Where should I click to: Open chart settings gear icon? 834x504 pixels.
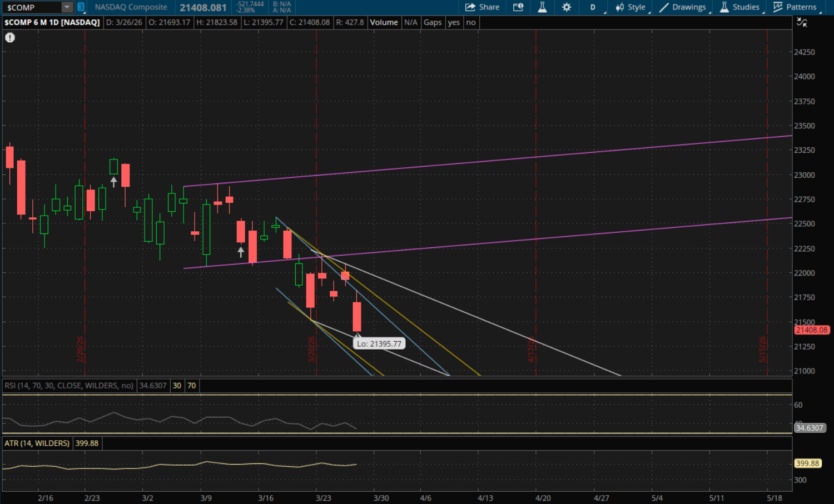click(567, 7)
